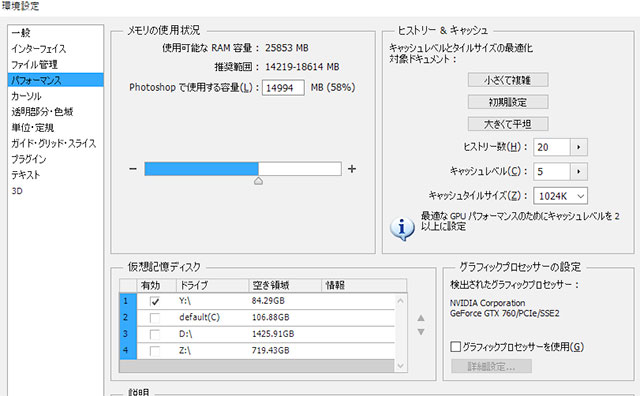Click the 84.29GB free space cell
This screenshot has width=640, height=396.
(268, 301)
